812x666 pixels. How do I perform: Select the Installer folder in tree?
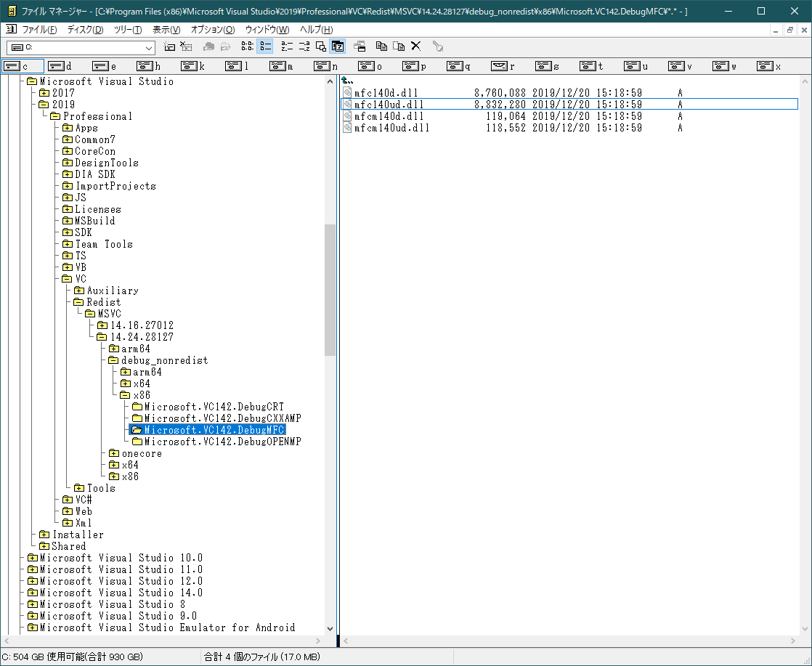[78, 535]
